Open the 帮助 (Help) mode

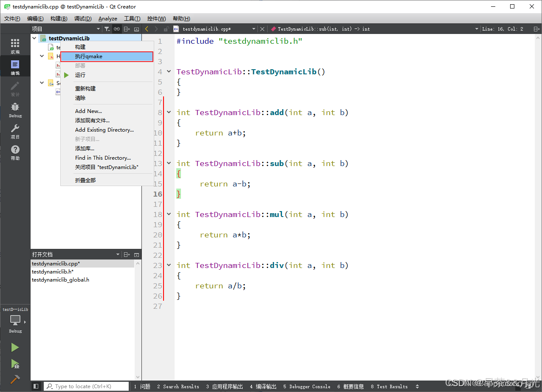point(15,152)
